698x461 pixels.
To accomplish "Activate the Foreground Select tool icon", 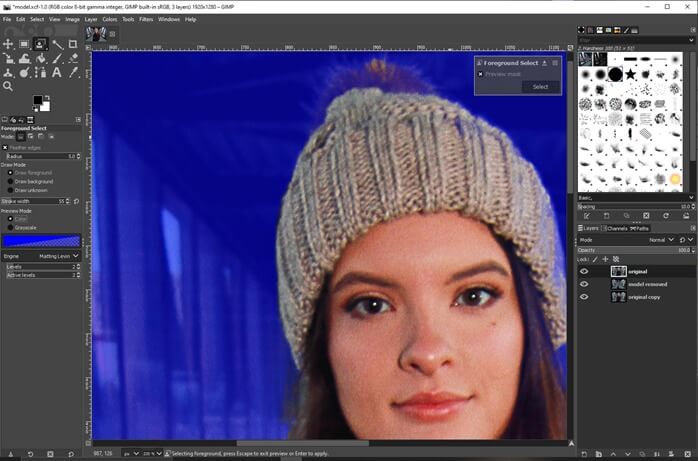I will [x=40, y=44].
